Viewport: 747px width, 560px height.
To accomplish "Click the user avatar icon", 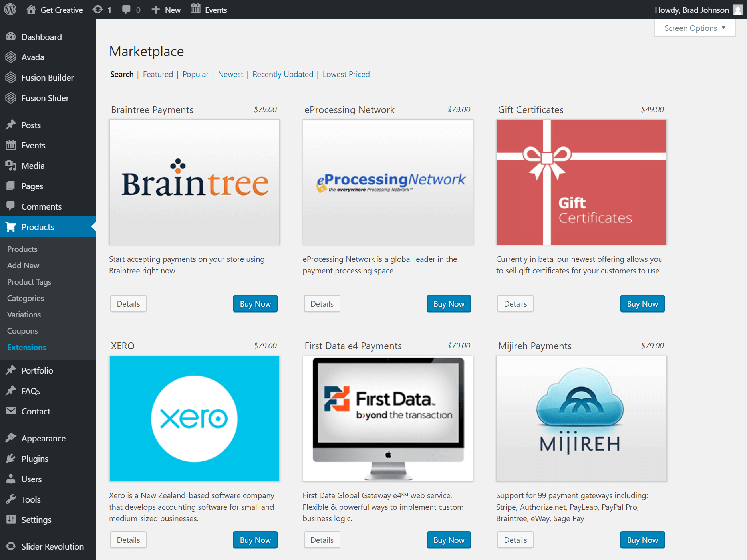I will (x=738, y=10).
